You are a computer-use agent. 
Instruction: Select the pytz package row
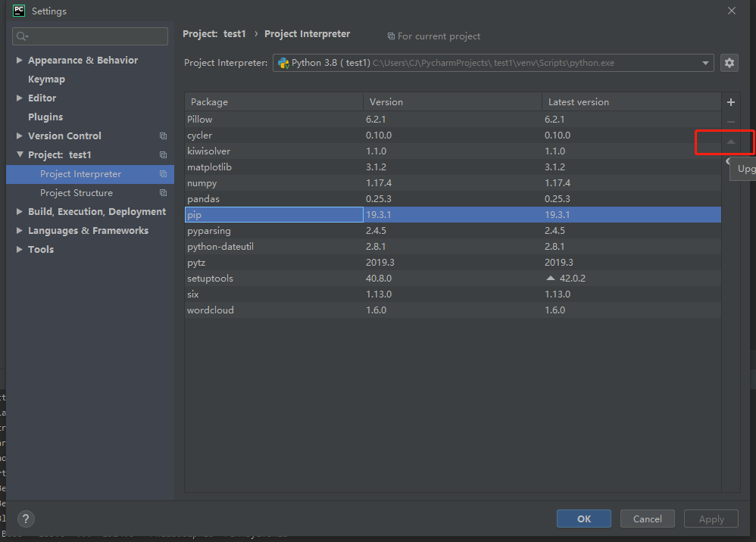click(x=453, y=263)
